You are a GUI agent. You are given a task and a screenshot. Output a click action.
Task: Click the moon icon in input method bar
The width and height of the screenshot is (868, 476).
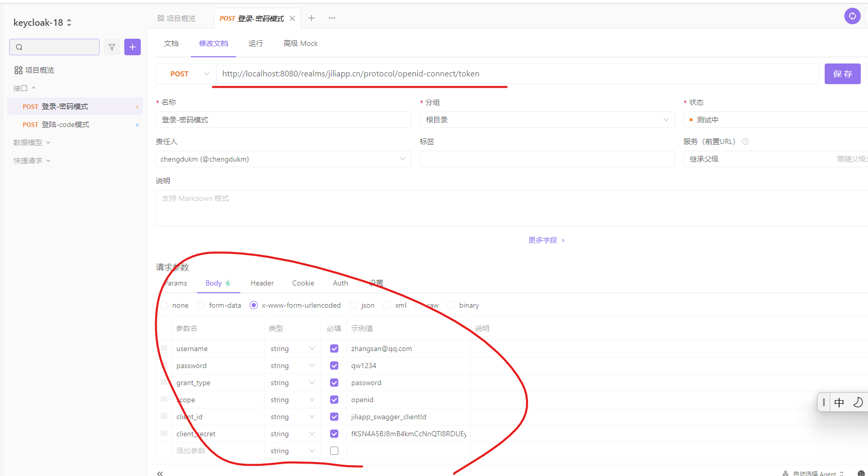[858, 402]
